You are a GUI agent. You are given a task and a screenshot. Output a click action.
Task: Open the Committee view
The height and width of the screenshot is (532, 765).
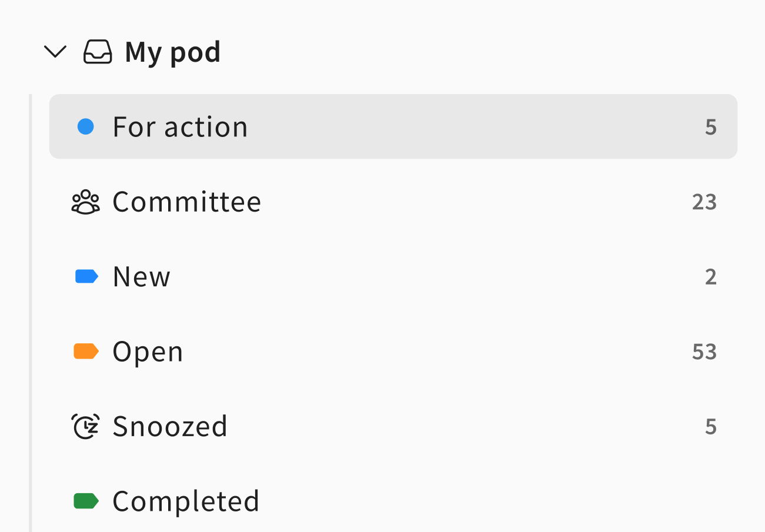click(x=186, y=202)
